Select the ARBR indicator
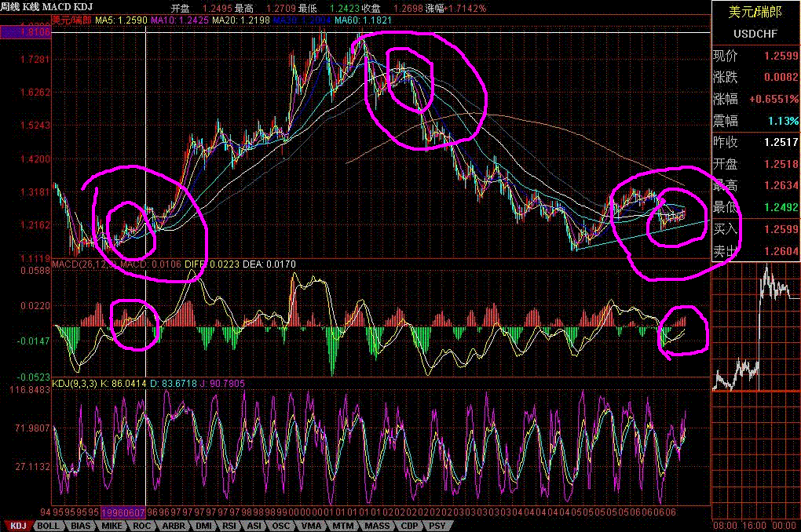Image resolution: width=801 pixels, height=532 pixels. [x=174, y=527]
